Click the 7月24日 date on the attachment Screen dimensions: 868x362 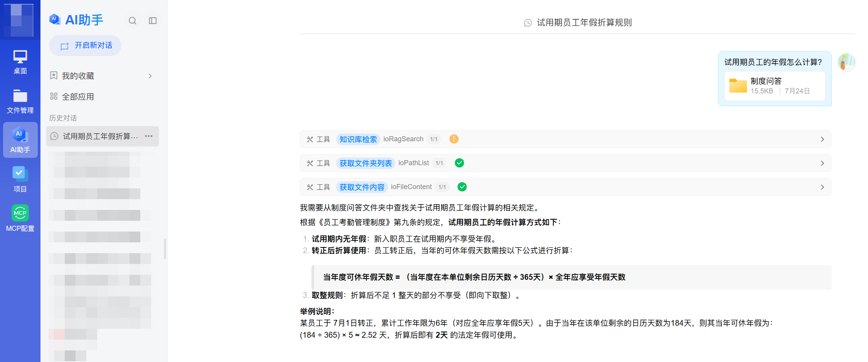[797, 91]
